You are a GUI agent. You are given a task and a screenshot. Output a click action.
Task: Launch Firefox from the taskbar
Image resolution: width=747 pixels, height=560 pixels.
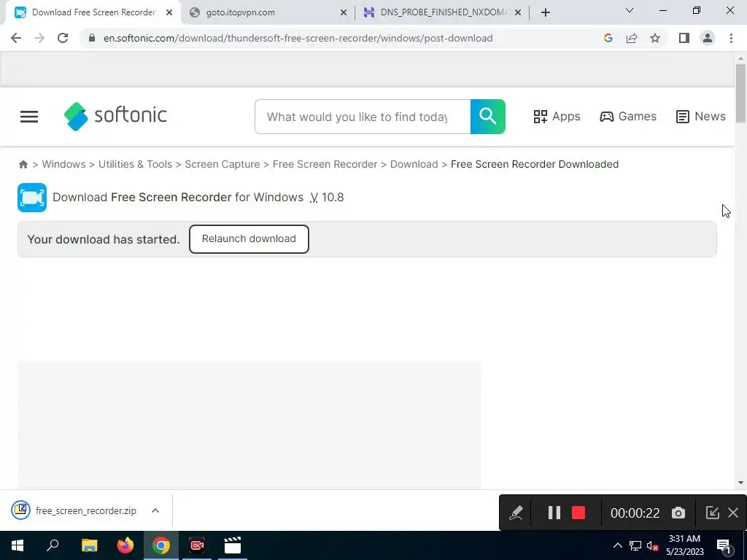pos(125,545)
